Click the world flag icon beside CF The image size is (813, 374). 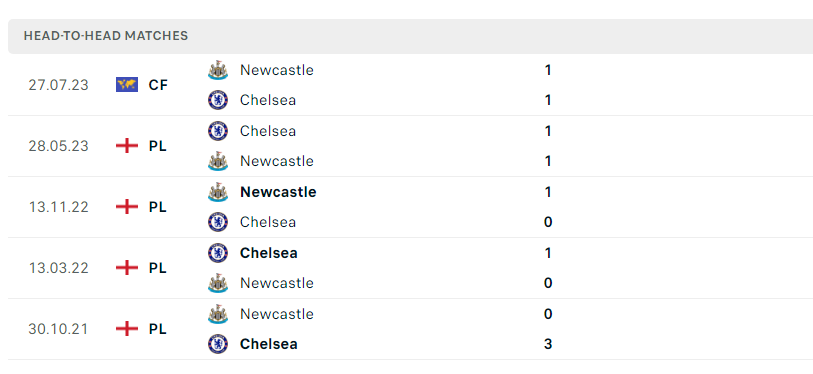127,85
